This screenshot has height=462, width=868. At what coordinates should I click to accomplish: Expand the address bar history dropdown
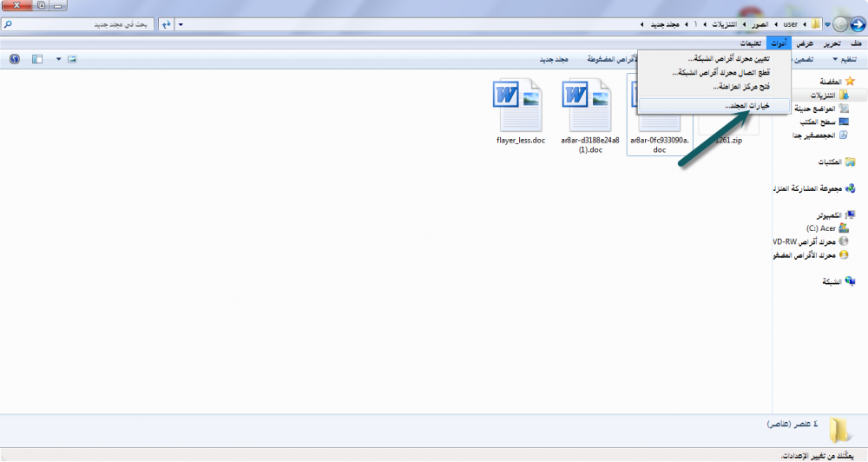point(180,24)
